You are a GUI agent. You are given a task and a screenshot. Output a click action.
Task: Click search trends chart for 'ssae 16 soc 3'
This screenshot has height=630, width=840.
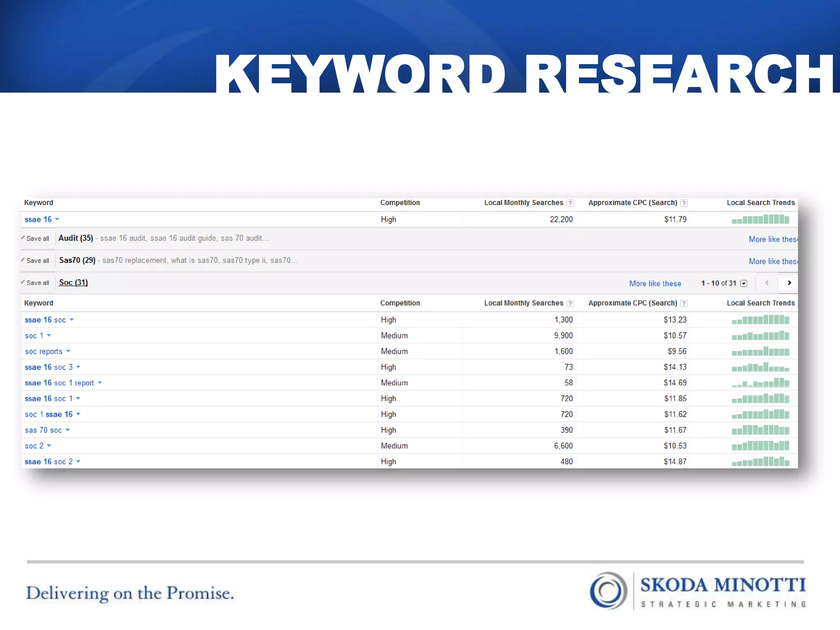(760, 367)
